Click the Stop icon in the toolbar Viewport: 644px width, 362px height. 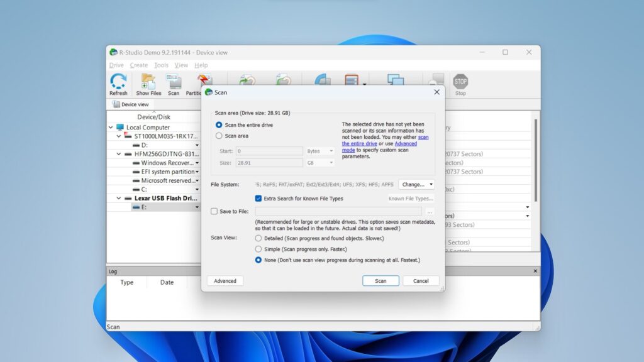tap(460, 82)
